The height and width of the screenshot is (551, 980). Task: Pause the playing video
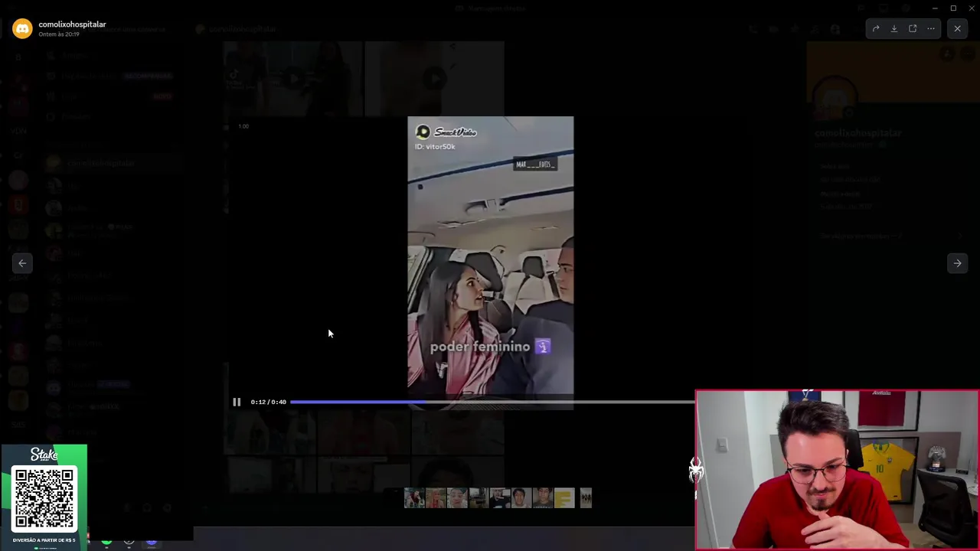coord(237,402)
